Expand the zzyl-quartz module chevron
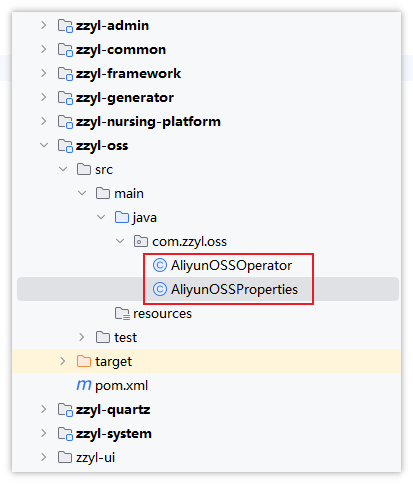Screen dimensions: 413x484 [43, 409]
